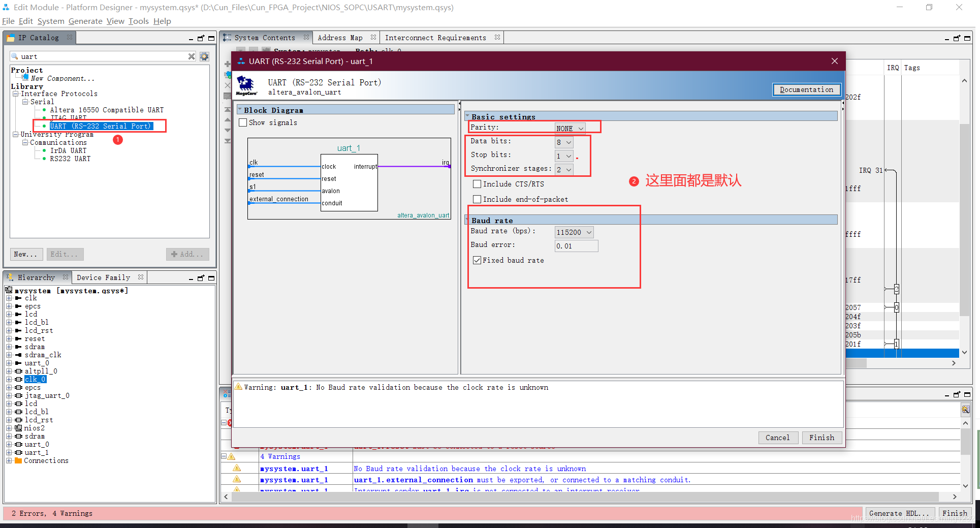This screenshot has height=528, width=980.
Task: Enable Include end-of-packet checkbox
Action: coord(477,199)
